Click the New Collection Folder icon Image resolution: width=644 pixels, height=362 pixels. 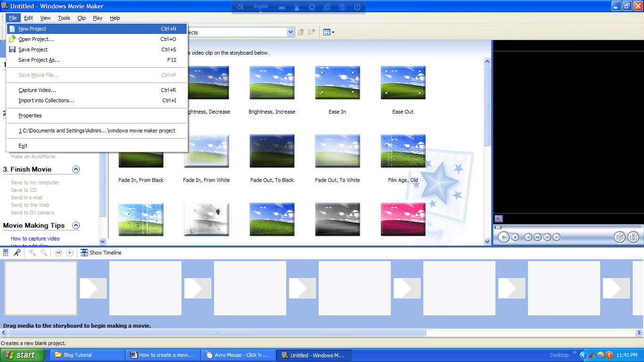point(312,32)
